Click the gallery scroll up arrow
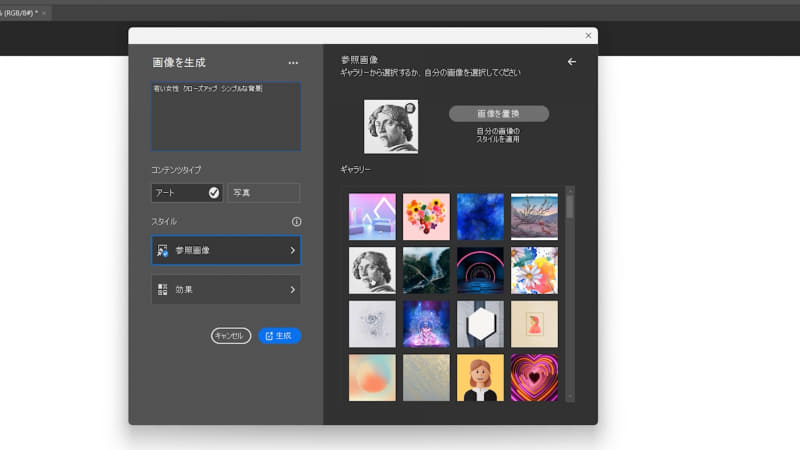Image resolution: width=800 pixels, height=450 pixels. click(x=570, y=190)
